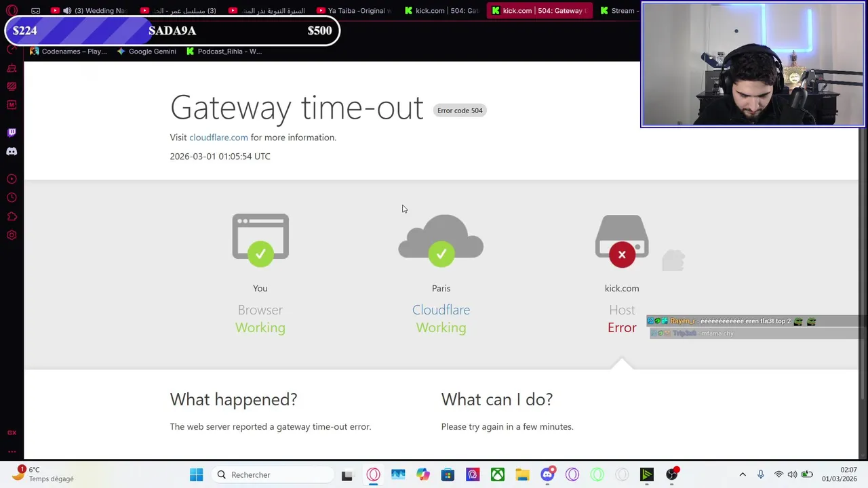This screenshot has width=868, height=488.
Task: Open Discord from the taskbar
Action: 548,474
